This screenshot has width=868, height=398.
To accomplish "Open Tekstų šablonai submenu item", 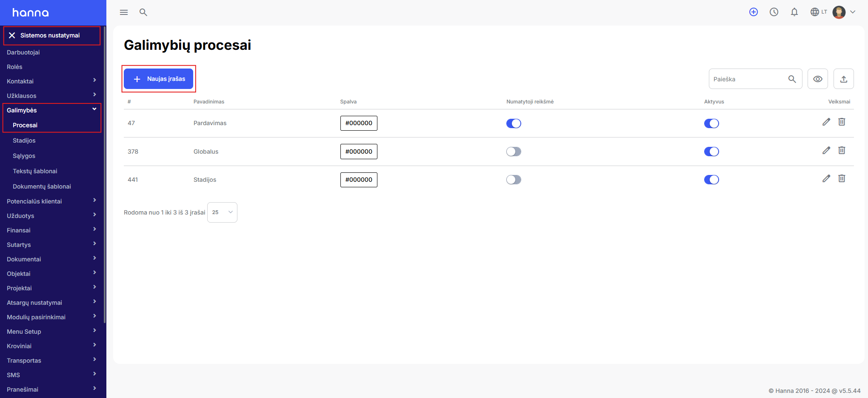I will [x=35, y=171].
